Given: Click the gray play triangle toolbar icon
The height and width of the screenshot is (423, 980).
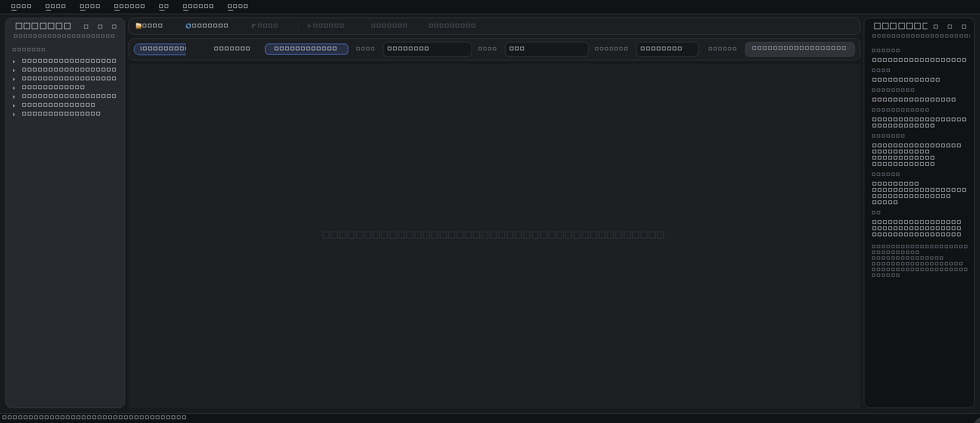Looking at the screenshot, I should click(x=309, y=26).
